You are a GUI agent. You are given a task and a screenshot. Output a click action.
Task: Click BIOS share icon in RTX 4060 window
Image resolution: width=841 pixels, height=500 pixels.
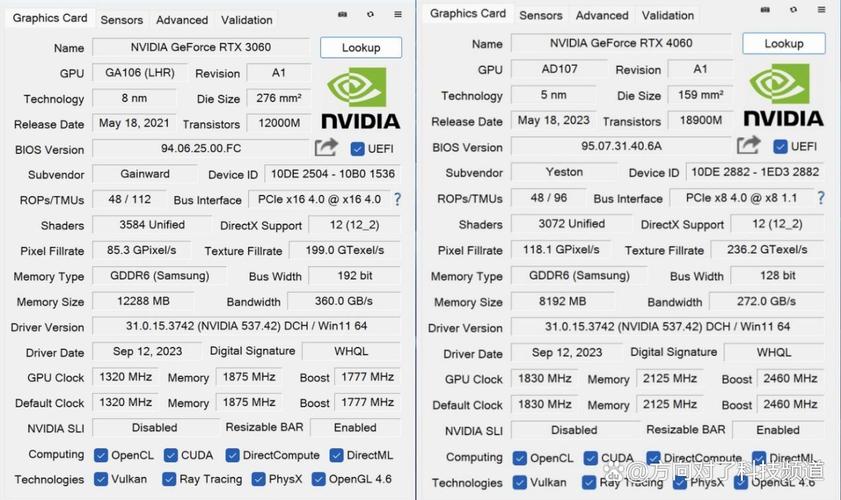pos(748,146)
